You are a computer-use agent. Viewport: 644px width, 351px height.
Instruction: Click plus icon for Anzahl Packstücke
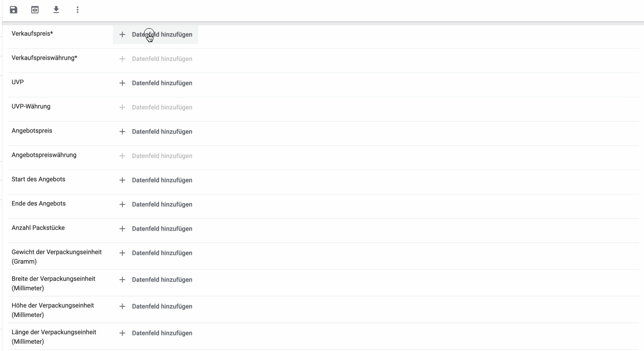click(x=122, y=229)
